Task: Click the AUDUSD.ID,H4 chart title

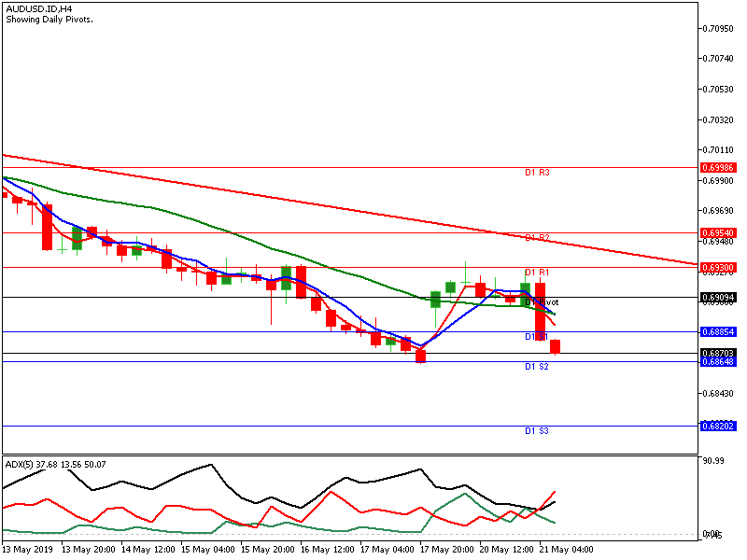Action: [40, 8]
